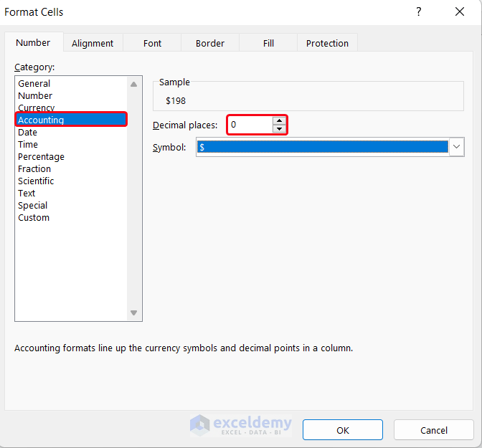
Task: Select the Time category
Action: [71, 144]
